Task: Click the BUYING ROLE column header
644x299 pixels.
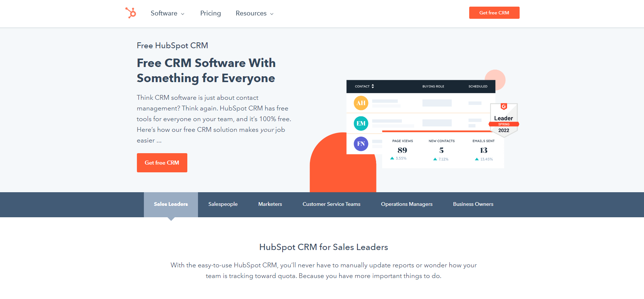Action: 433,87
